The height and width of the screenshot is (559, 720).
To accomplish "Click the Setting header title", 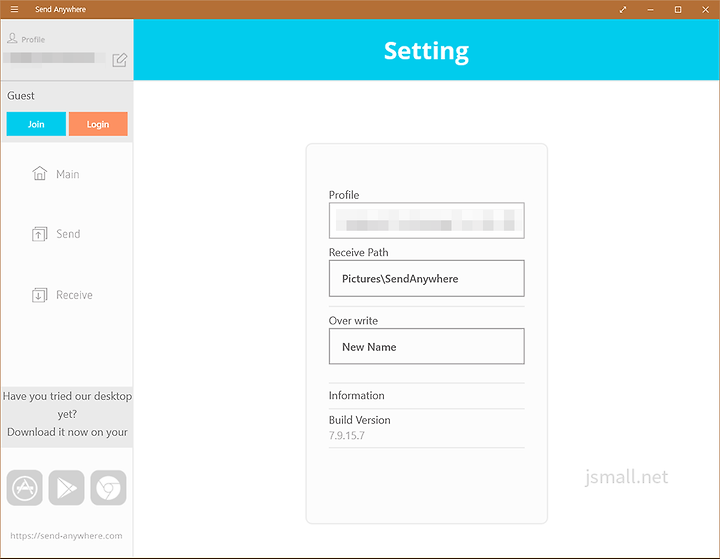I will click(427, 51).
